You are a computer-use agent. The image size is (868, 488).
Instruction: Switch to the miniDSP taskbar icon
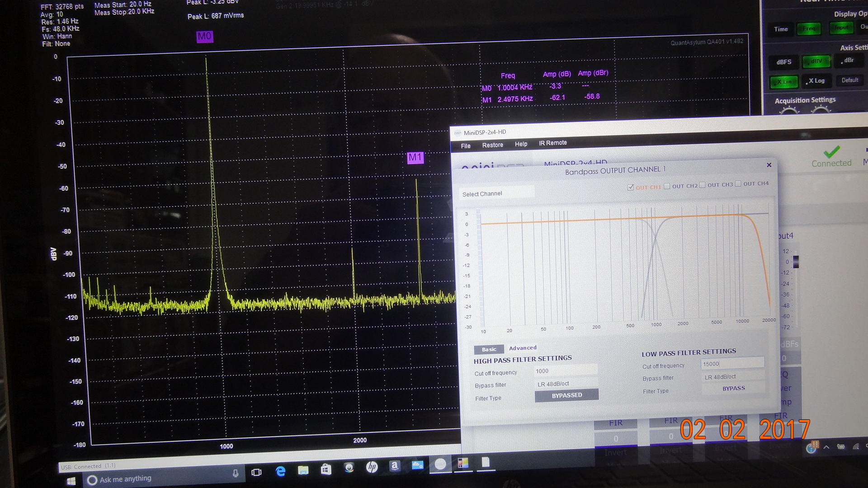coord(440,464)
